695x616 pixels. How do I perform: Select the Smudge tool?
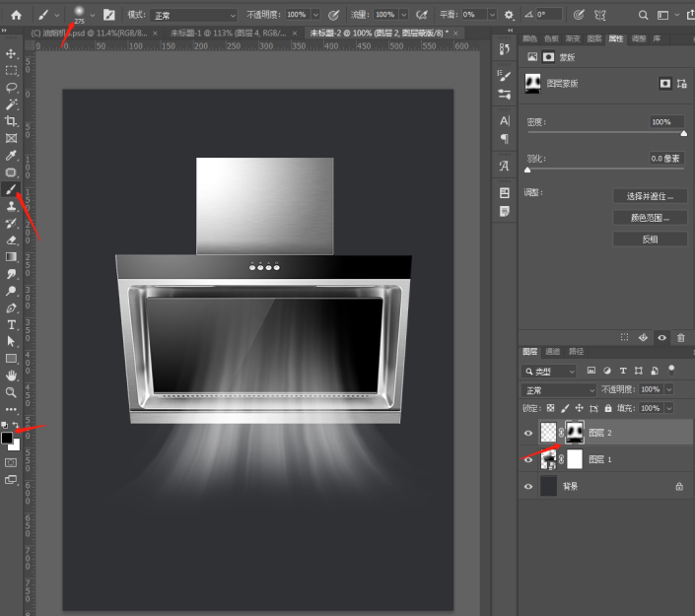tap(11, 274)
